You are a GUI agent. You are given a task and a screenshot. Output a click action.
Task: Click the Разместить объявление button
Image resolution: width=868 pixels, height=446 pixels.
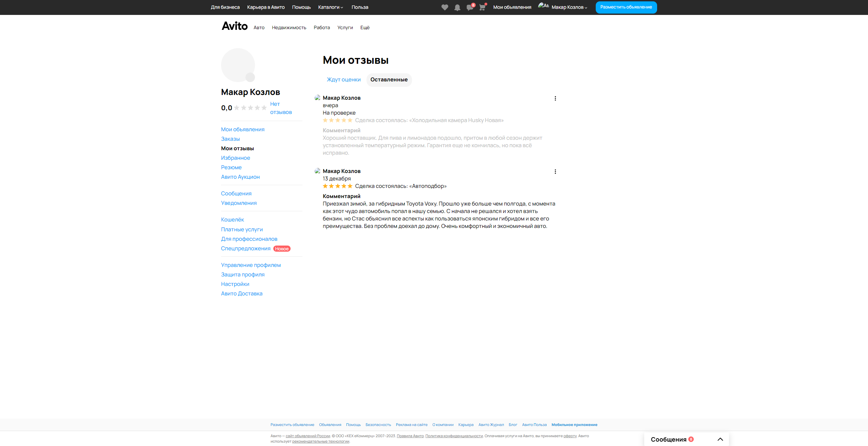point(626,7)
